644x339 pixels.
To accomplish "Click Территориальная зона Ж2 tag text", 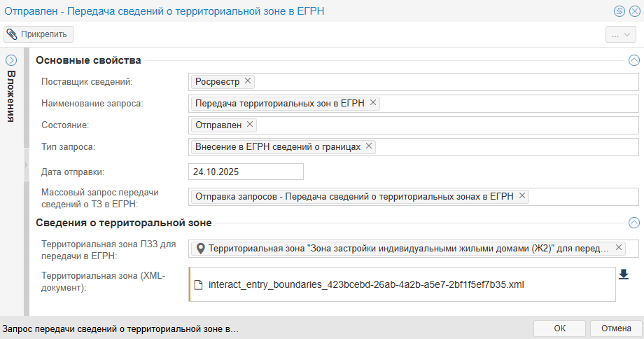I will coord(409,249).
